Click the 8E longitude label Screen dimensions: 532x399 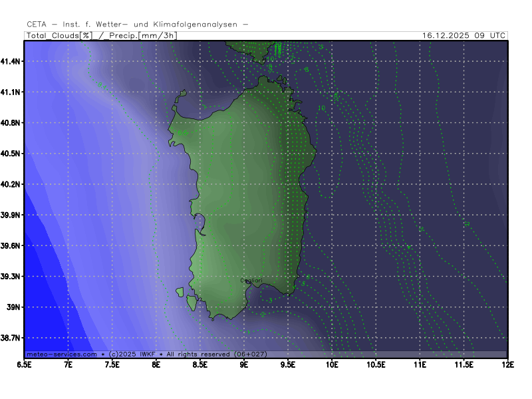pos(156,365)
